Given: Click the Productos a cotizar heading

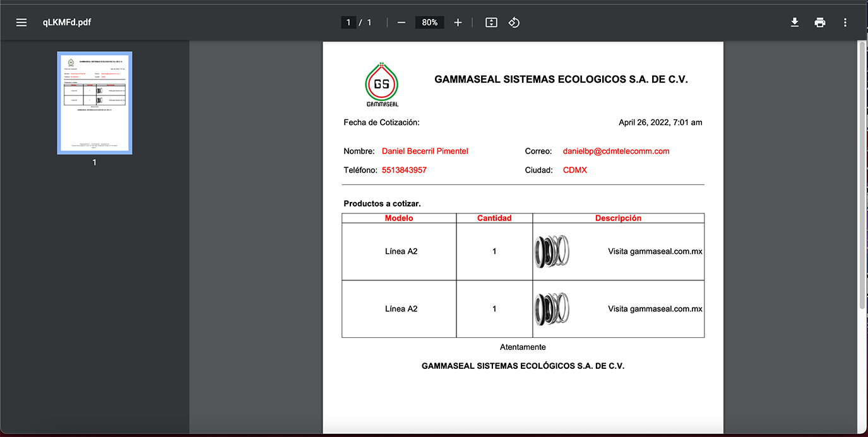Looking at the screenshot, I should coord(382,204).
